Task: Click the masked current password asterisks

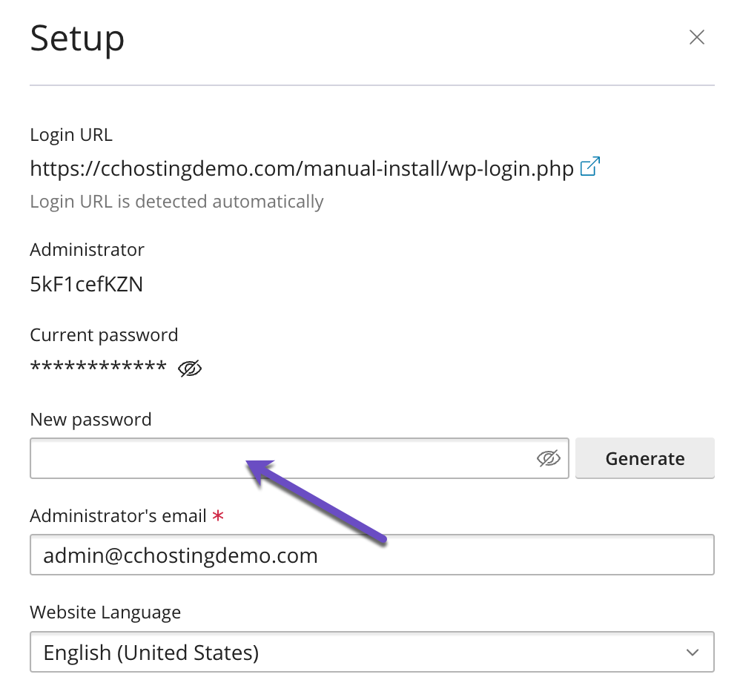Action: (x=98, y=368)
